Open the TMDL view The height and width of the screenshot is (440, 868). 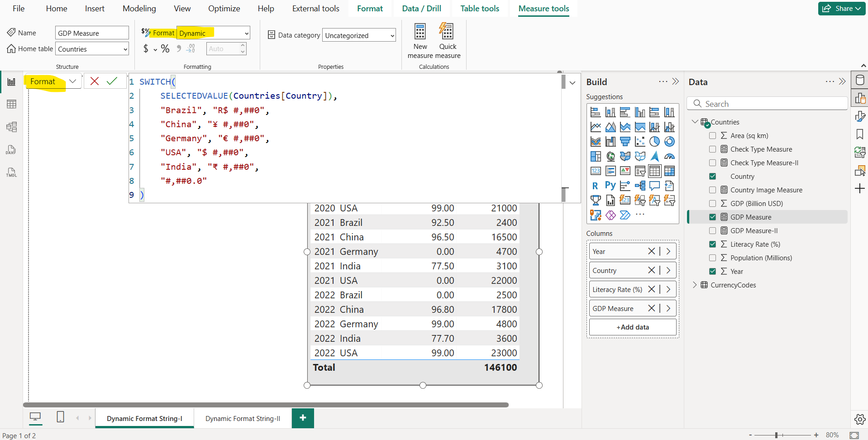(11, 172)
